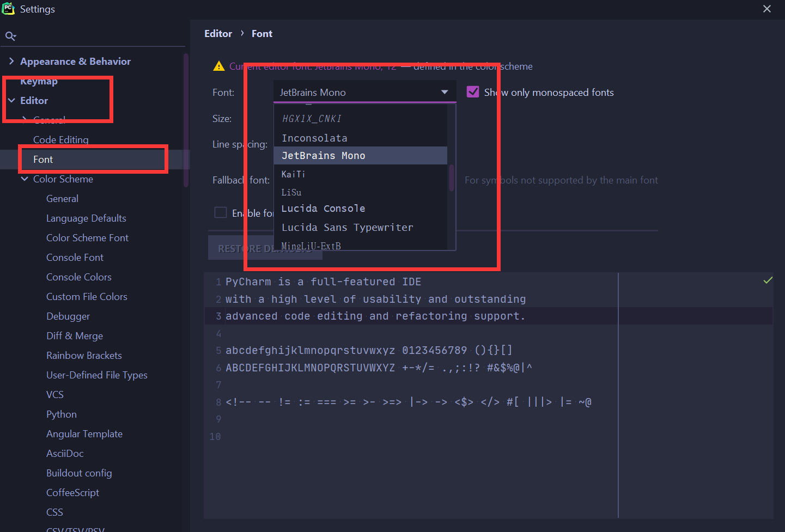Viewport: 785px width, 532px height.
Task: Click preview line 'PyCharm is a full-featured IDE'
Action: [x=323, y=282]
